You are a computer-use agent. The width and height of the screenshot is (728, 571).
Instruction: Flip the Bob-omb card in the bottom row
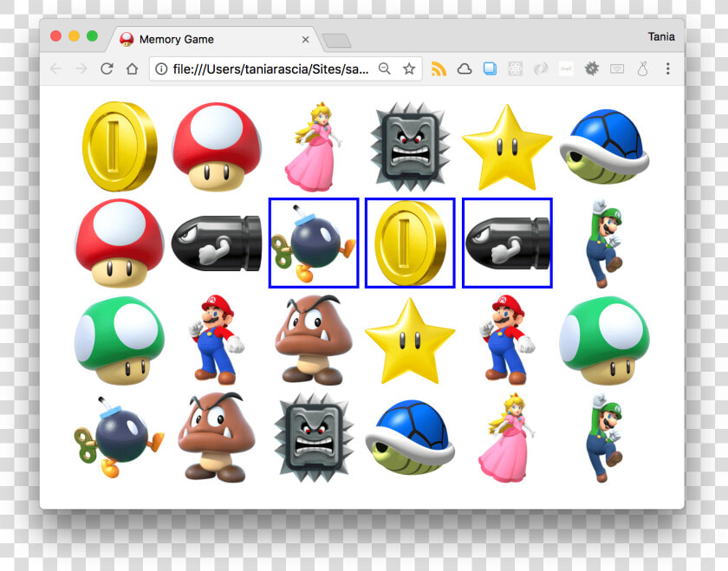120,438
